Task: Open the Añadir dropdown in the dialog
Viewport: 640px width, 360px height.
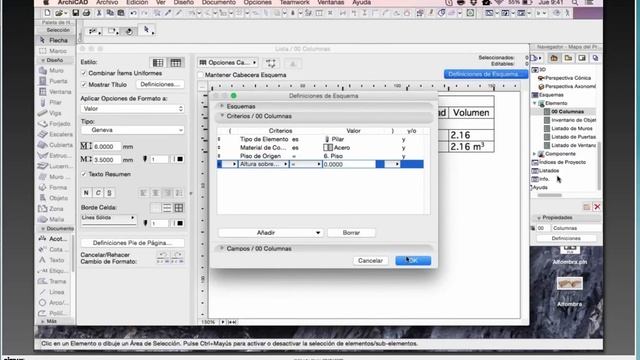Action: [270, 233]
